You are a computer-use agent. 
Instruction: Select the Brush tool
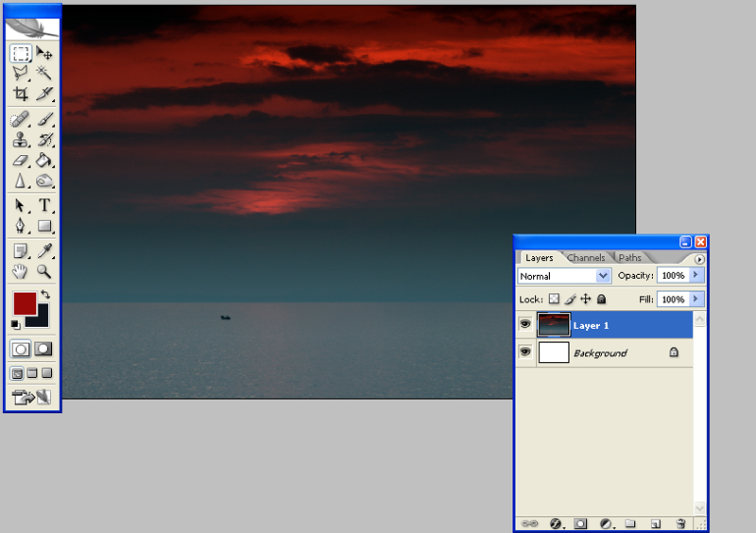pyautogui.click(x=44, y=119)
